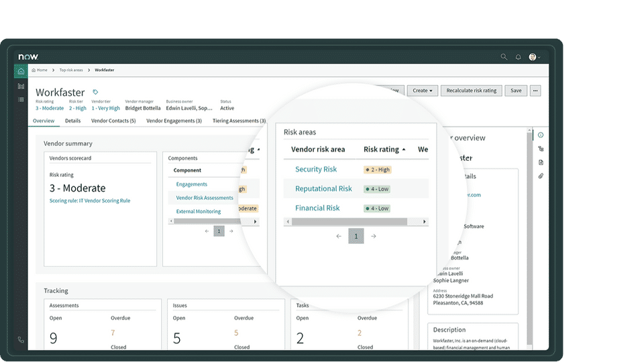Click Components pagination page 1
This screenshot has height=362, width=644.
[x=219, y=231]
